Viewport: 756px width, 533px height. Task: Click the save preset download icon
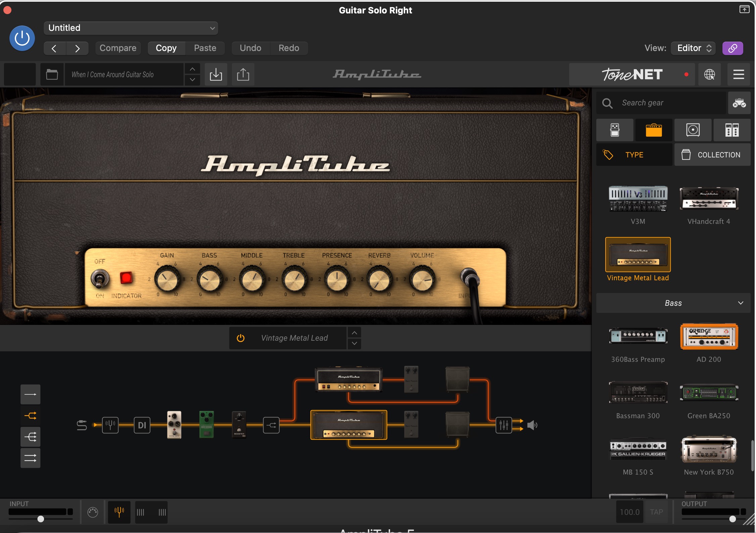216,75
